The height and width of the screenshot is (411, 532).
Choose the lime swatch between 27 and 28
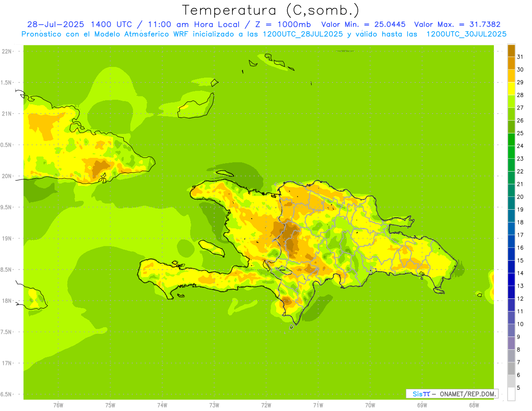tap(511, 101)
